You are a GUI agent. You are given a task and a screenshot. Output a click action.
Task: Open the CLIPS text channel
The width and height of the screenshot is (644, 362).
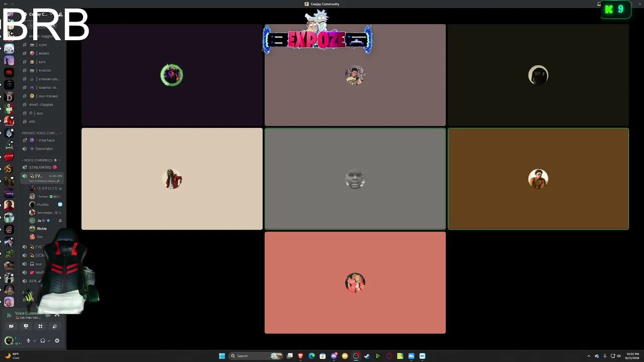[43, 45]
